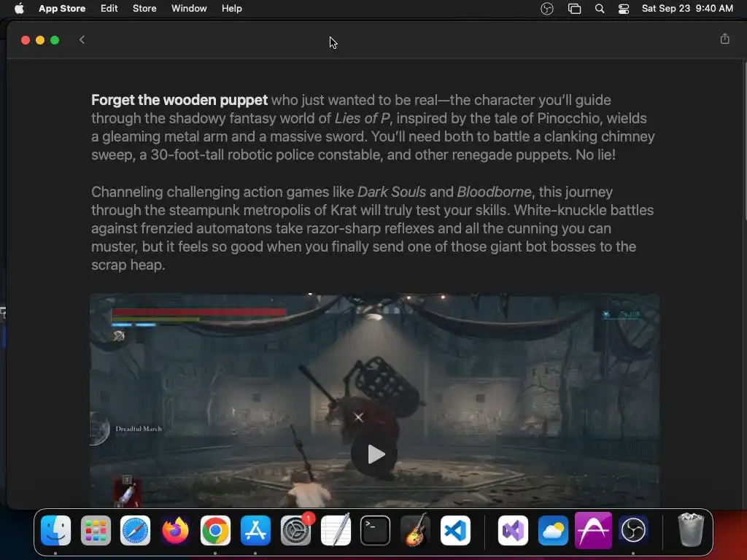747x560 pixels.
Task: Launch GarageBand from the Dock
Action: coord(415,529)
